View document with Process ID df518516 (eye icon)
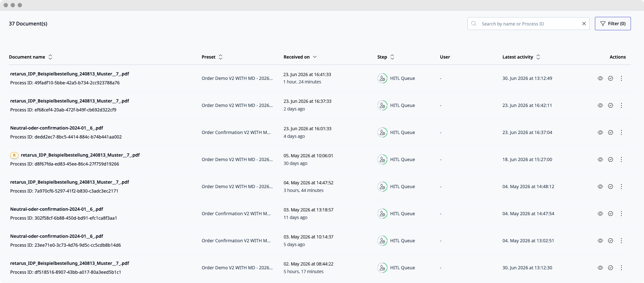This screenshot has height=283, width=644. [x=600, y=268]
